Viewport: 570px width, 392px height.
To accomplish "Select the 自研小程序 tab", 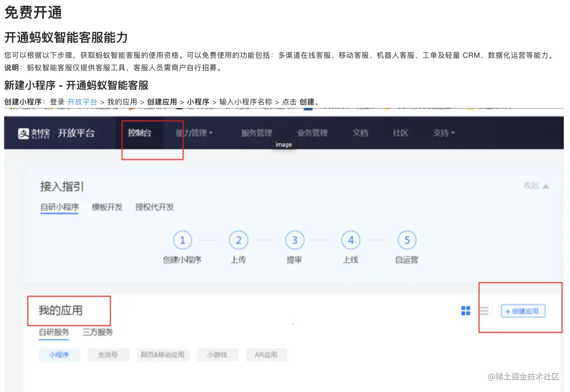I will click(x=60, y=207).
